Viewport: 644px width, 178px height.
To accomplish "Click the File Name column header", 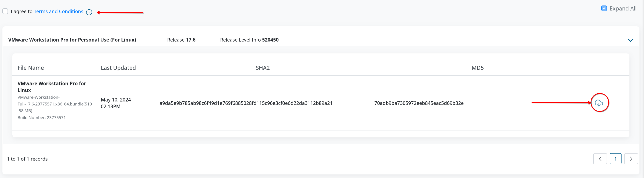I will [31, 68].
